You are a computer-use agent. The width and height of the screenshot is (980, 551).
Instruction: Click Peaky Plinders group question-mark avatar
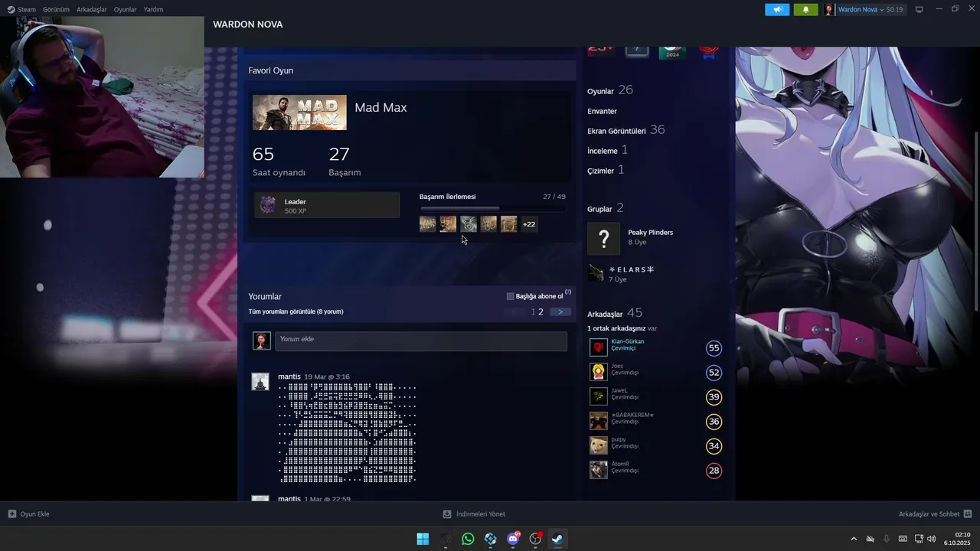coord(603,238)
